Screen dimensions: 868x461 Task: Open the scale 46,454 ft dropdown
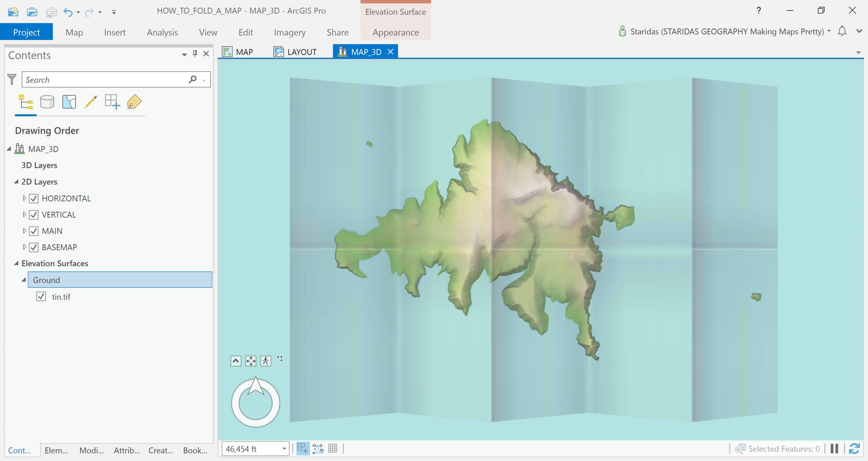click(x=284, y=449)
